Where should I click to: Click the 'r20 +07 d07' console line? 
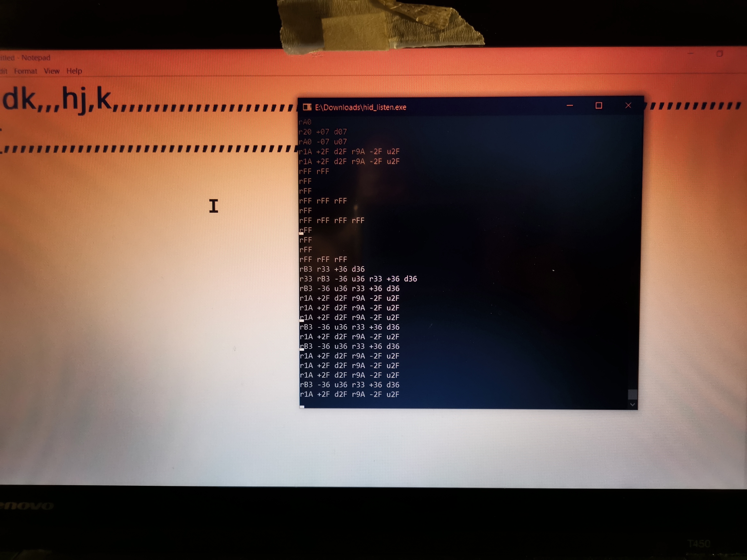pyautogui.click(x=323, y=132)
